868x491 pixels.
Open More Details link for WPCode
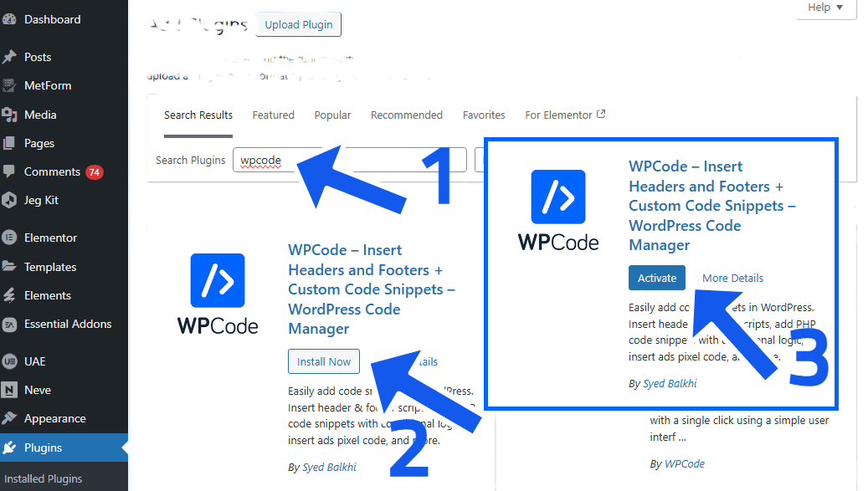[x=733, y=279]
